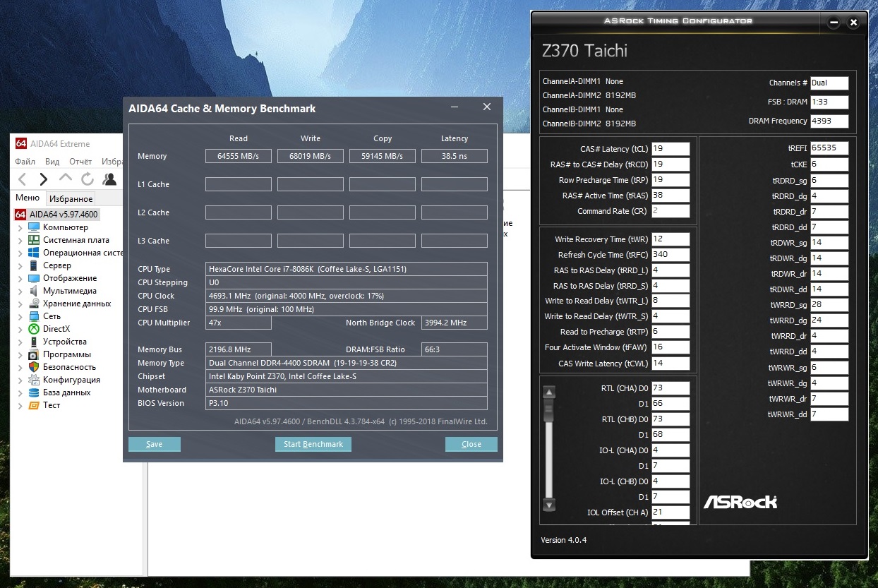
Task: Expand the DirectX tree node
Action: (20, 330)
